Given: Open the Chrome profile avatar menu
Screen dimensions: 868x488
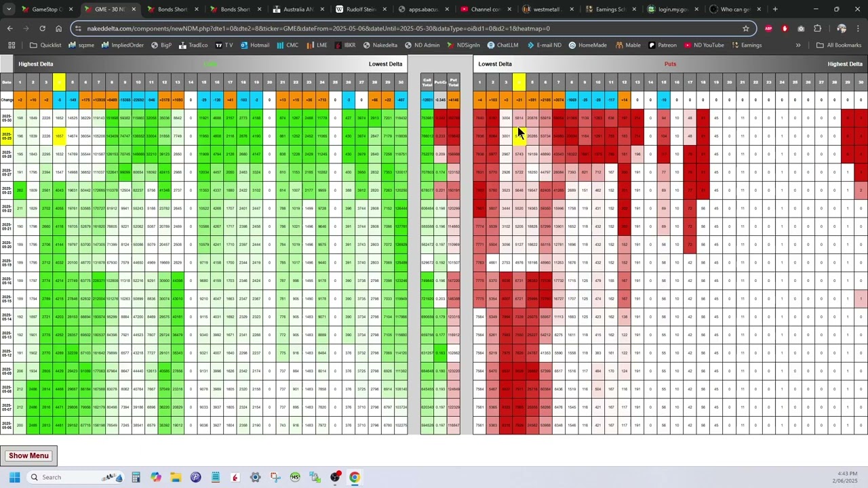Looking at the screenshot, I should point(842,28).
